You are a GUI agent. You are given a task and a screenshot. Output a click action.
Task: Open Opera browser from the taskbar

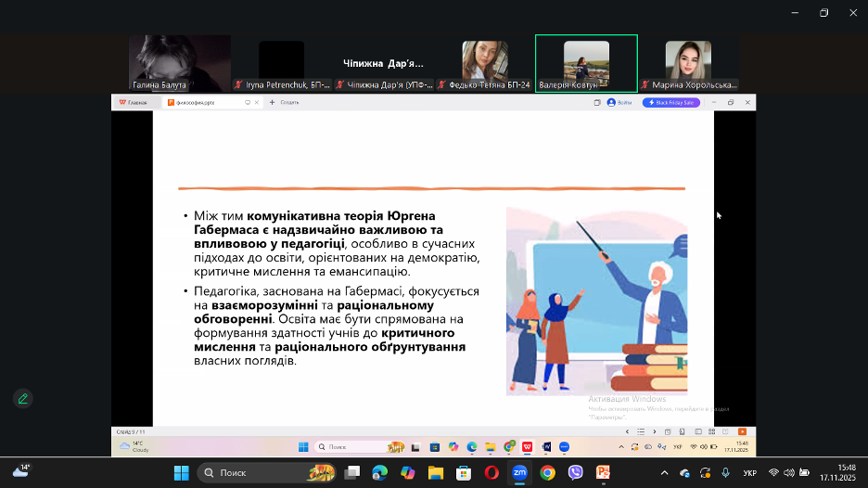(x=491, y=472)
